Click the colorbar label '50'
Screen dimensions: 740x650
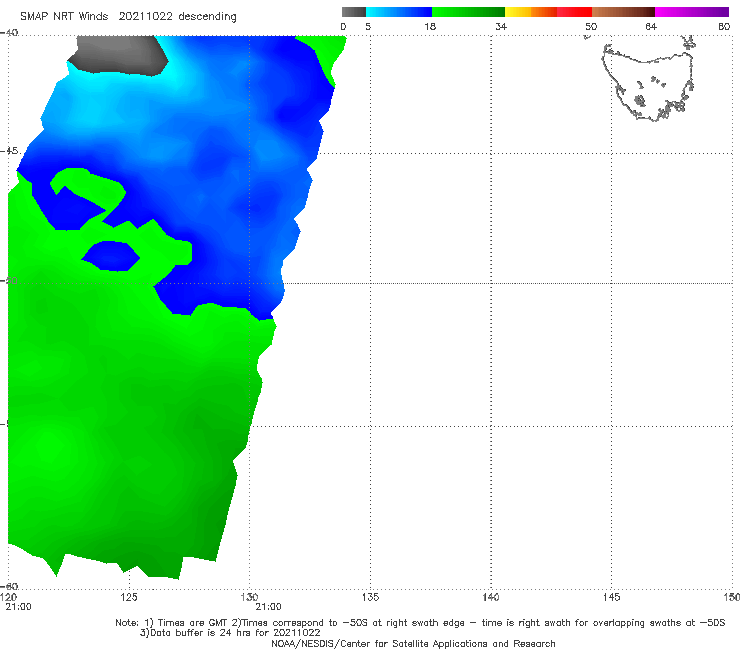(x=591, y=26)
